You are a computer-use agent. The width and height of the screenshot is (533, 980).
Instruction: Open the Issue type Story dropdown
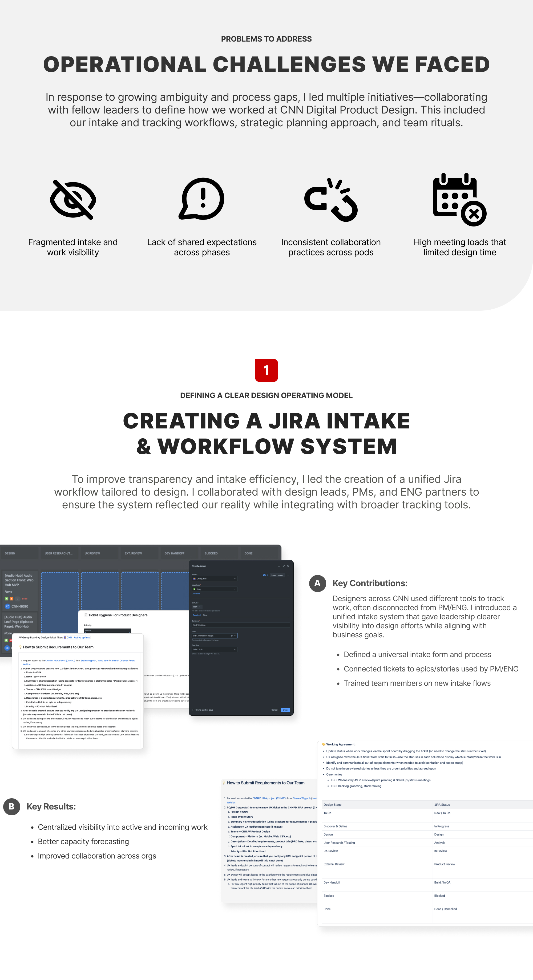[x=214, y=589]
